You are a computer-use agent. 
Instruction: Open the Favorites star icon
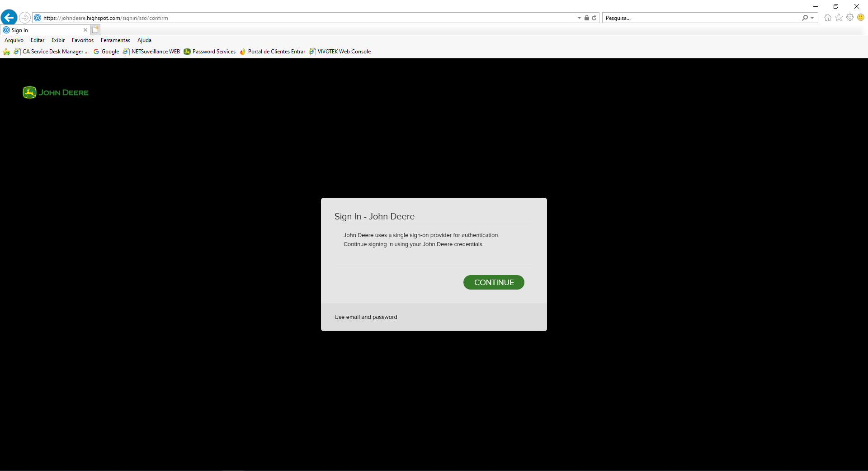839,17
